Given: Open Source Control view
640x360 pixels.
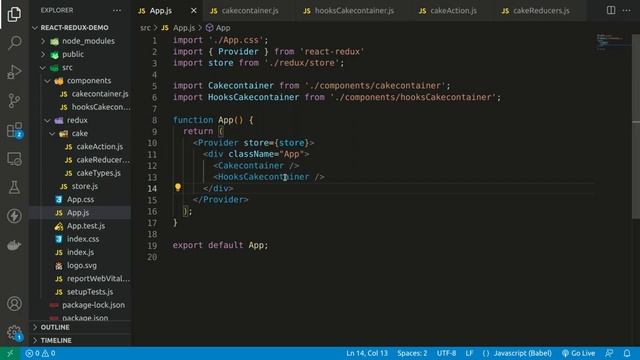Looking at the screenshot, I should 14,101.
